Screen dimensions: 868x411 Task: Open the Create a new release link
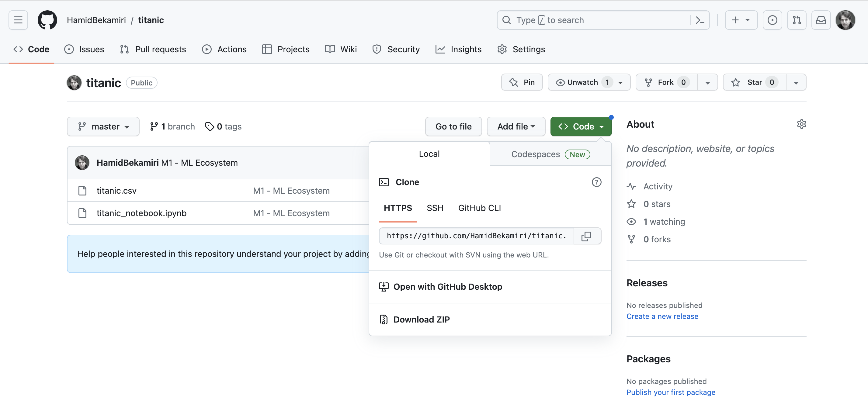[x=662, y=316]
